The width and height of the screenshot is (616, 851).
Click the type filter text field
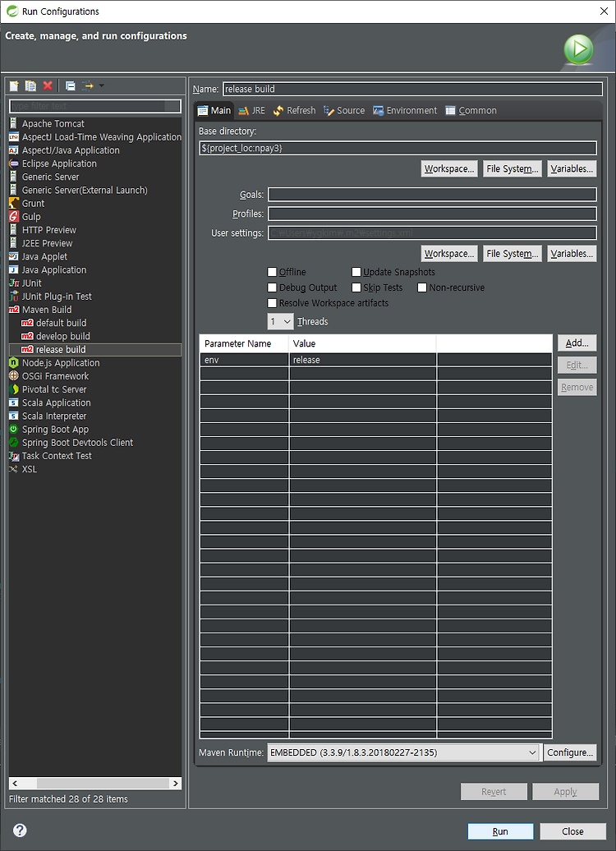95,106
